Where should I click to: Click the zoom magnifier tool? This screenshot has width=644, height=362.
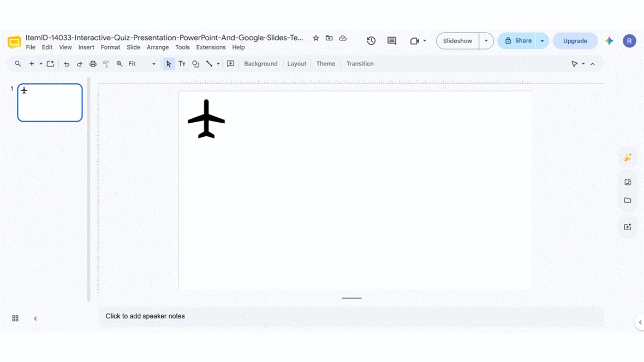point(120,64)
